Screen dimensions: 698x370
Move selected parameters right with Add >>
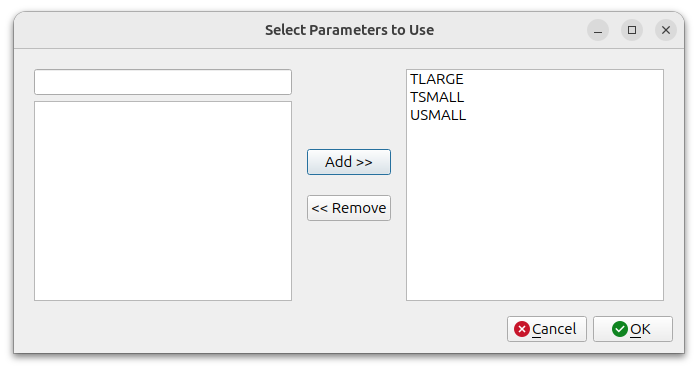coord(349,162)
